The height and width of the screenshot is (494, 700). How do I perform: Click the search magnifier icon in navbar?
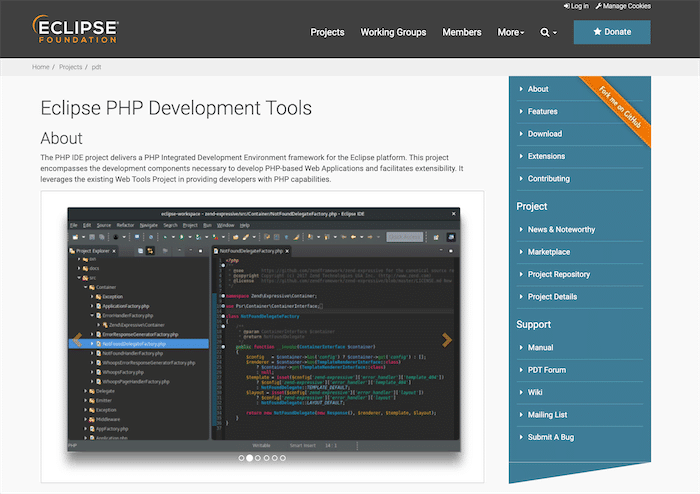click(545, 32)
